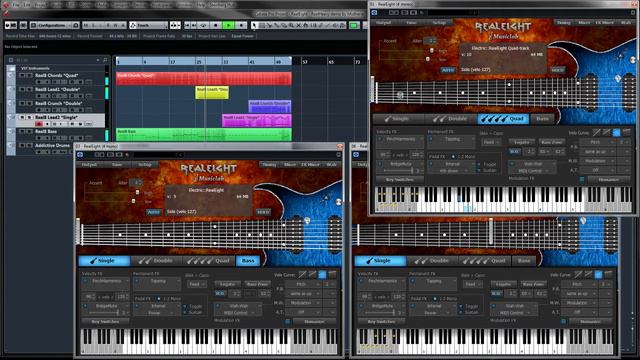Click the Stop button in Cubase transport
This screenshot has width=640, height=360.
(216, 25)
